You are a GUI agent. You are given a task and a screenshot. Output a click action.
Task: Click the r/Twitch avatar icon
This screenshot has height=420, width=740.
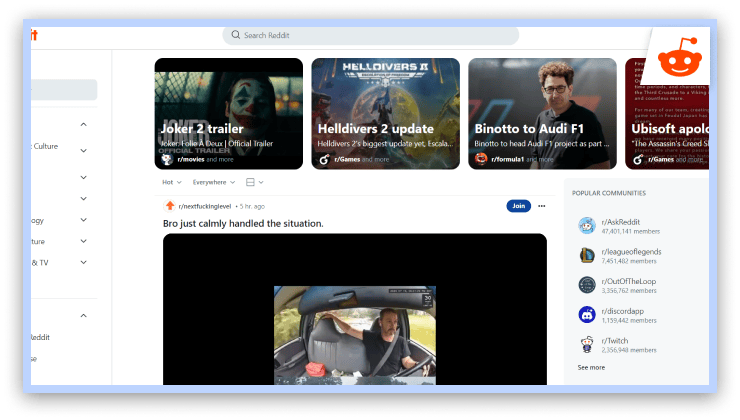tap(587, 344)
